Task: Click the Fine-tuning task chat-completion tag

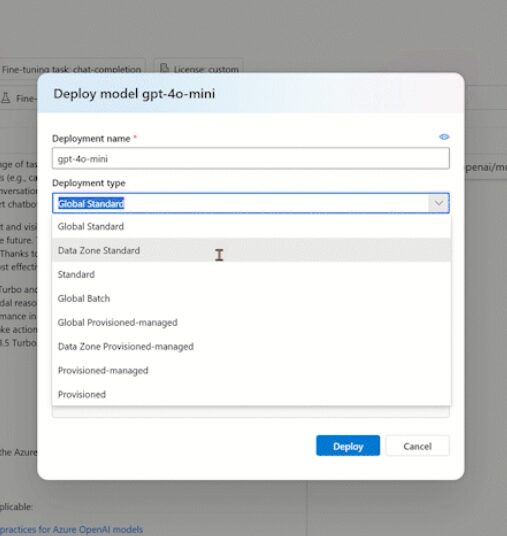Action: (x=71, y=69)
